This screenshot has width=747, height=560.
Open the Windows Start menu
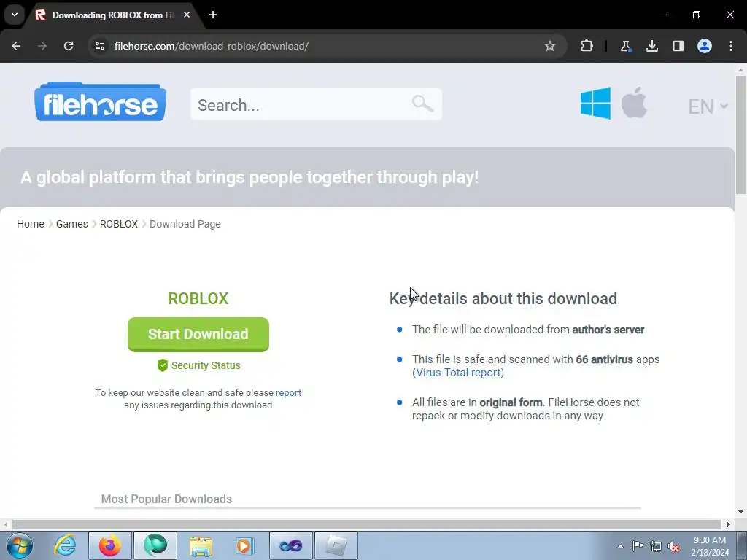pyautogui.click(x=20, y=545)
